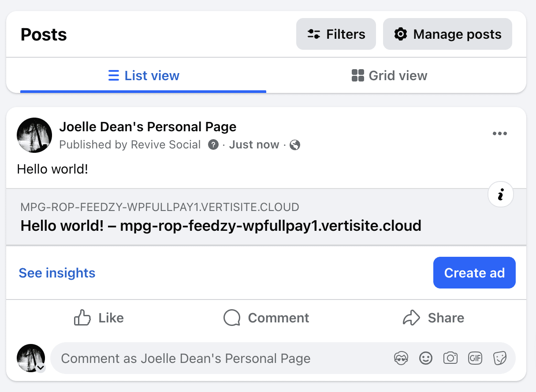Click the Manage posts button

[x=447, y=34]
